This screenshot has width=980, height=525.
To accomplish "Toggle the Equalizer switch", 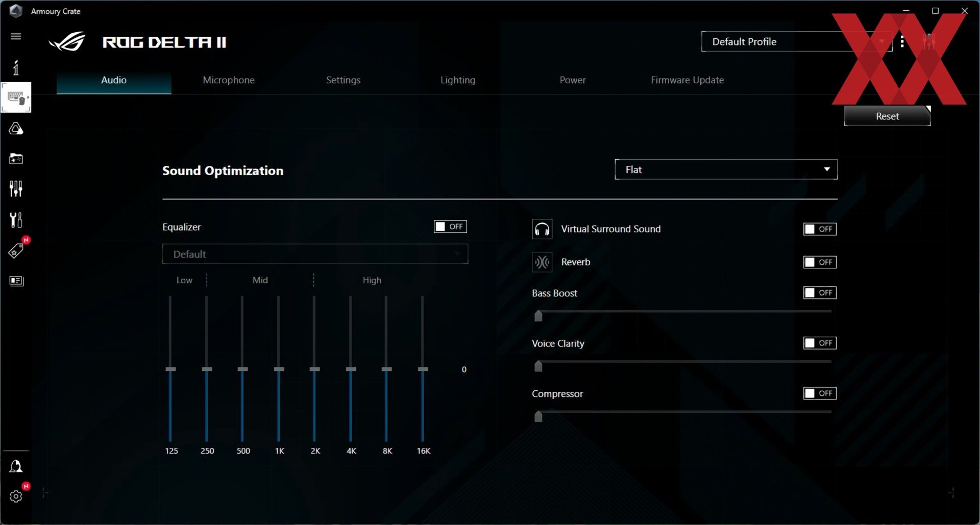I will click(x=450, y=227).
